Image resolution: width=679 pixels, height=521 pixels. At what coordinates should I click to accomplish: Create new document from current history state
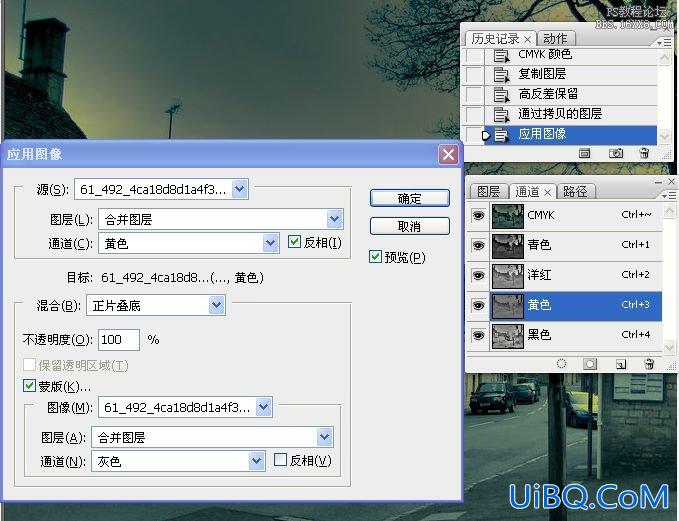[584, 153]
